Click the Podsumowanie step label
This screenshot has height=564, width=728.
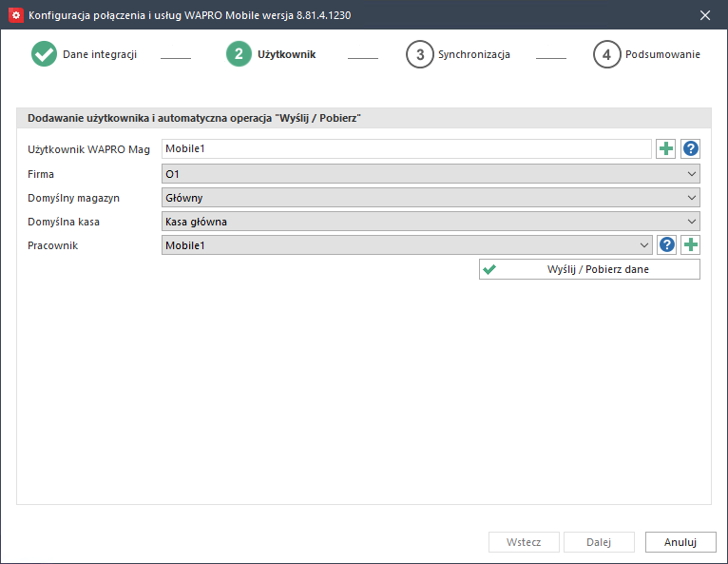tap(662, 54)
